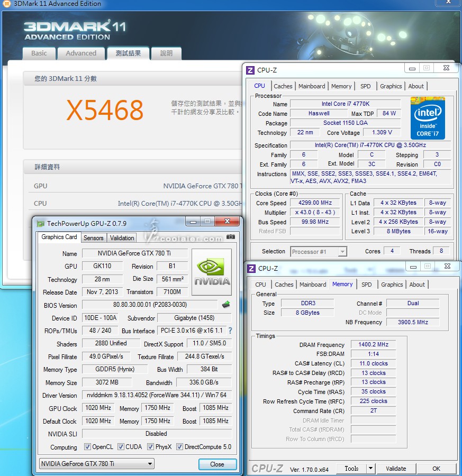The image size is (462, 476).
Task: Open About tab in upper CPU-Z window
Action: (416, 86)
